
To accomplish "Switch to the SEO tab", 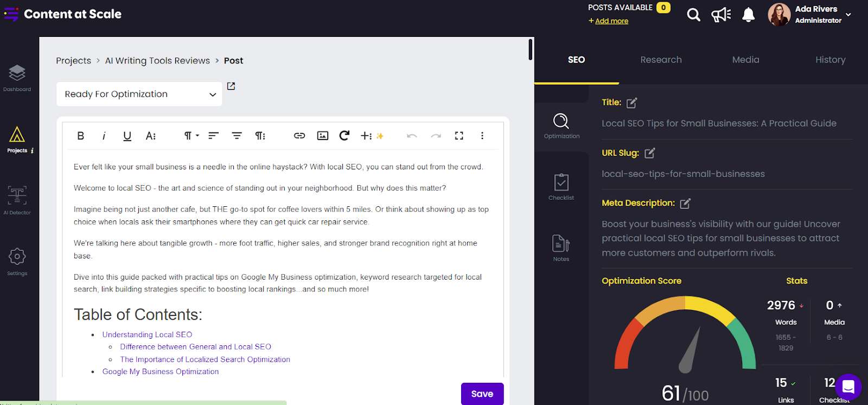I will coord(576,60).
